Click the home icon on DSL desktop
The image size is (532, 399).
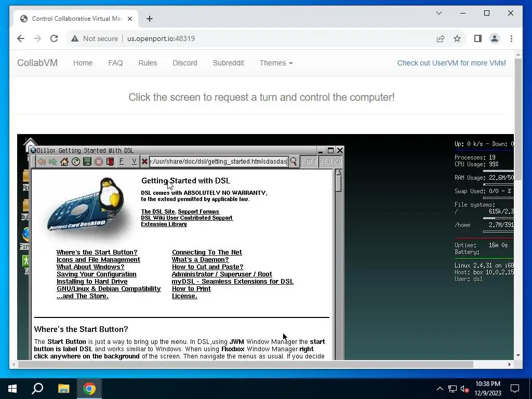point(30,143)
